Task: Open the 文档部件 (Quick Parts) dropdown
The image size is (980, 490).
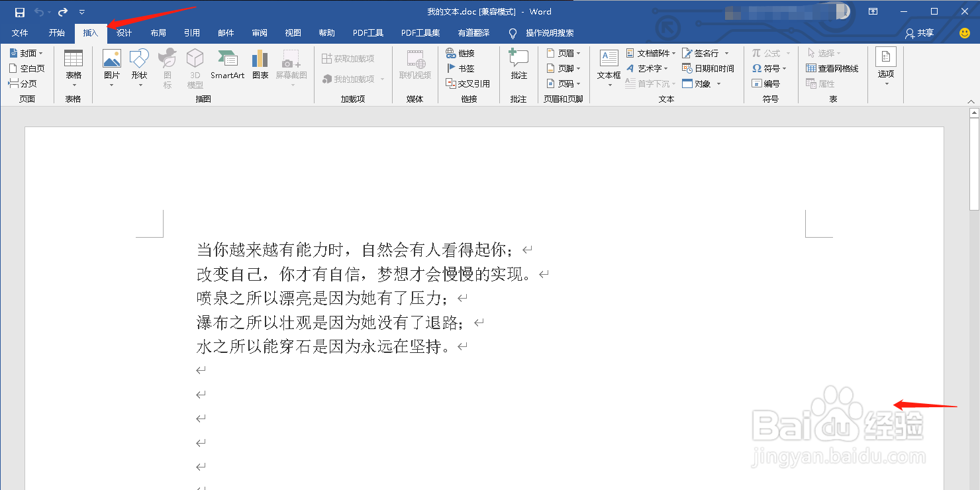Action: tap(652, 53)
